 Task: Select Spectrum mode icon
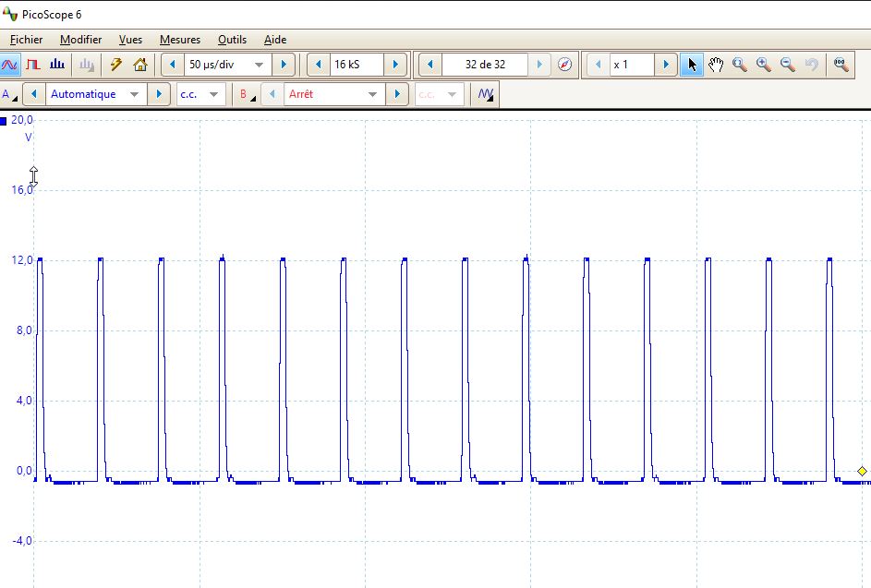[x=57, y=65]
